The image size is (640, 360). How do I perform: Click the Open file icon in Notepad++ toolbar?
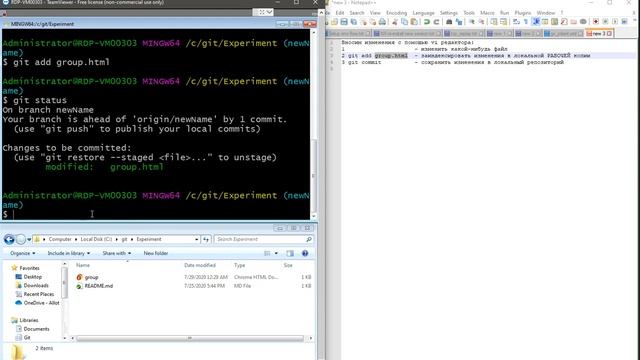tap(334, 22)
